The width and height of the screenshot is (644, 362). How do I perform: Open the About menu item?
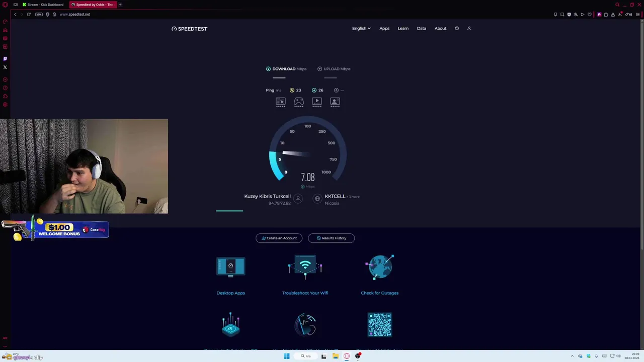440,28
